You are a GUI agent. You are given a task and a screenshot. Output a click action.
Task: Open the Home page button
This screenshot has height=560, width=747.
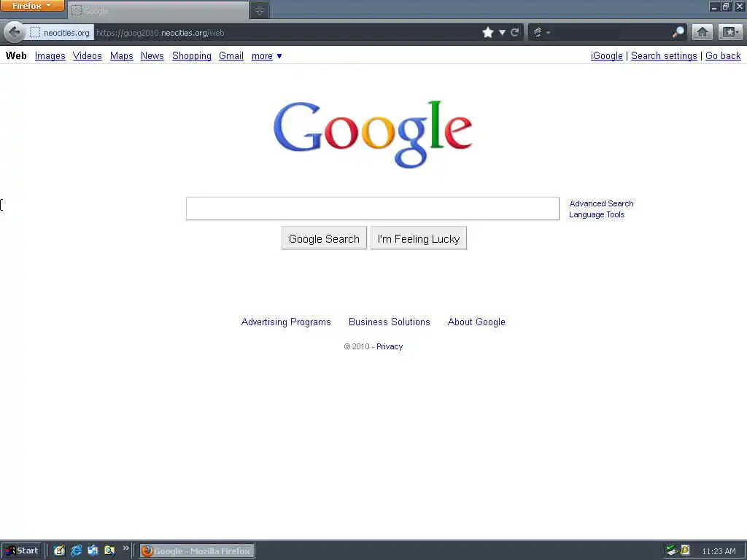click(703, 32)
